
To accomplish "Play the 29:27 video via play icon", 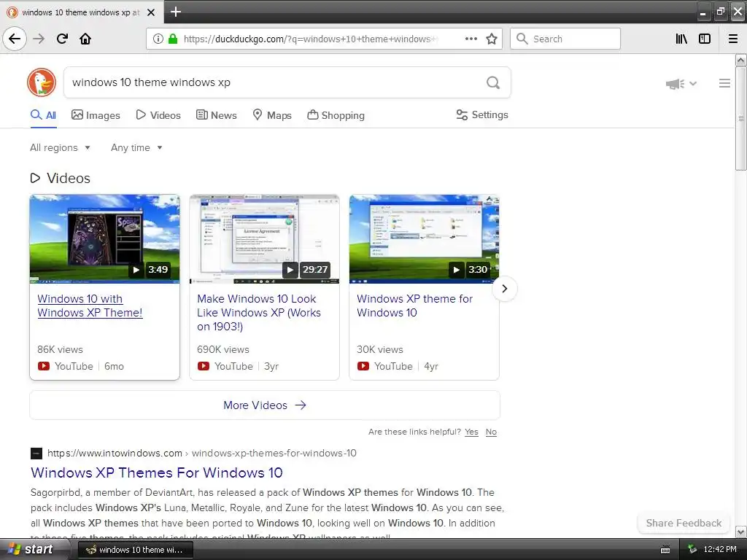I will pyautogui.click(x=290, y=270).
